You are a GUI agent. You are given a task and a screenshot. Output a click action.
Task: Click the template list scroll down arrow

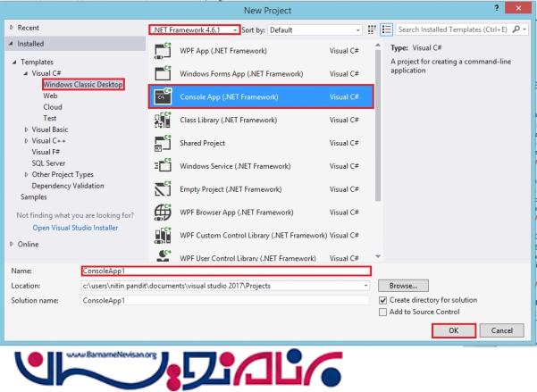click(378, 256)
